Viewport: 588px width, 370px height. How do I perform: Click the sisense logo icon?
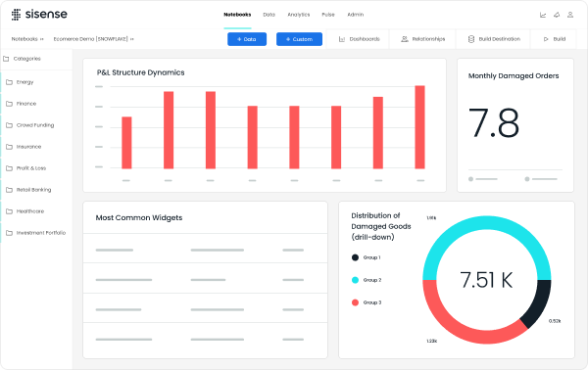[16, 15]
